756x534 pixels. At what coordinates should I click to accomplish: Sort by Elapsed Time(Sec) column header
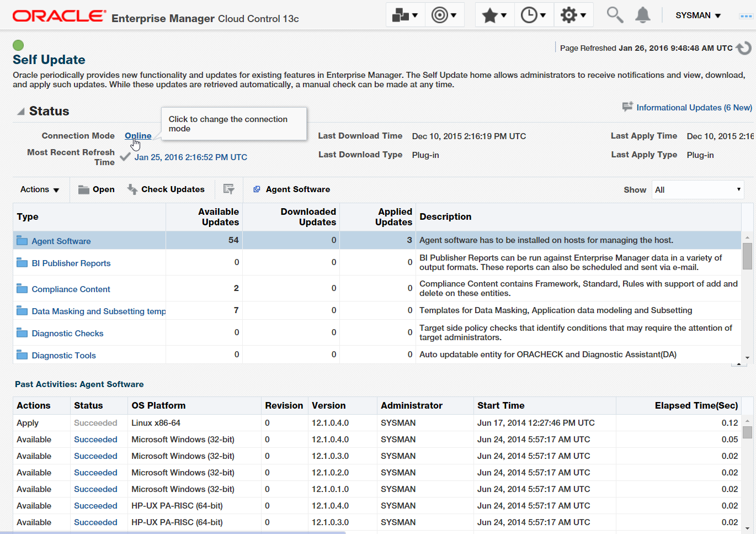coord(679,406)
